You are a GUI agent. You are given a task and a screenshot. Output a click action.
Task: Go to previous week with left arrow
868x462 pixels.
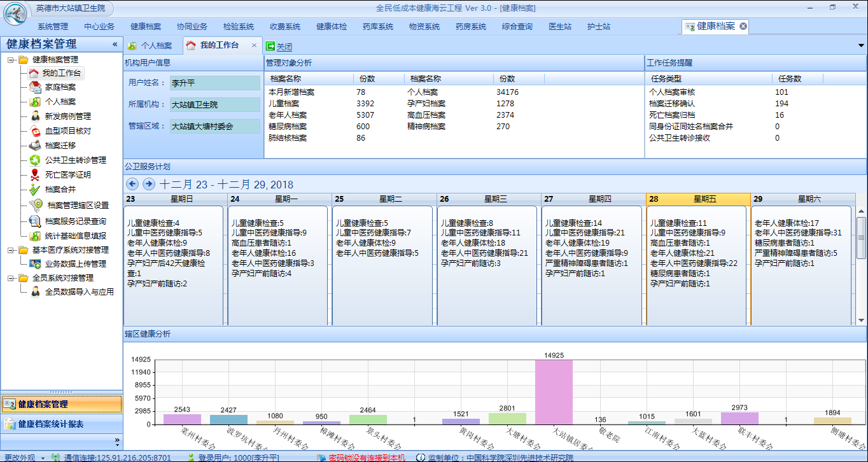132,185
